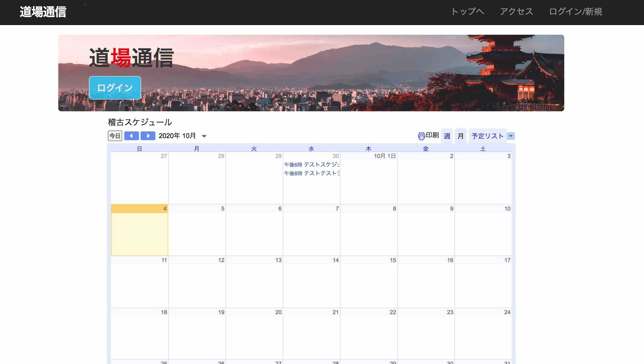Viewport: 644px width, 364px height.
Task: Click the 道場通信 site logo
Action: pyautogui.click(x=43, y=11)
